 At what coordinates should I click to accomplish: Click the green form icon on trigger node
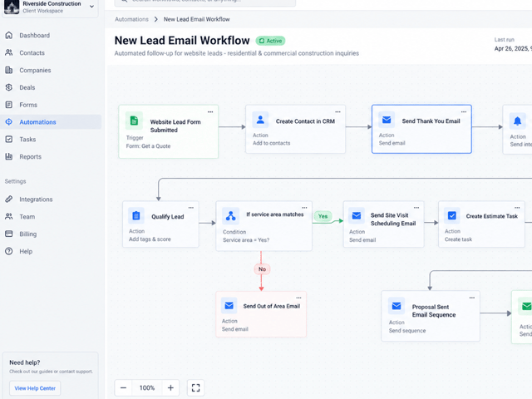[134, 121]
